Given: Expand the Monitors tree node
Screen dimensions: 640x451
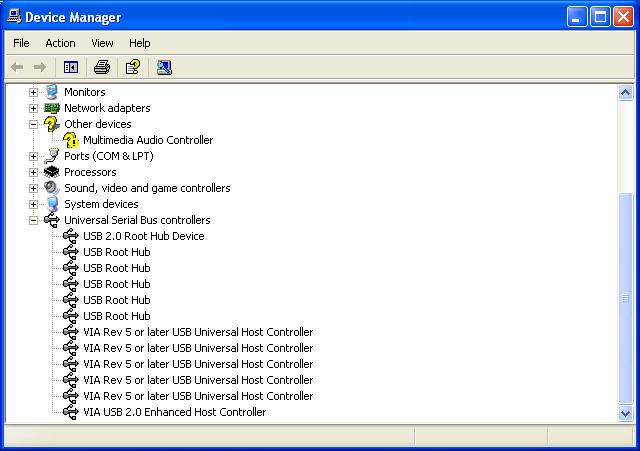Looking at the screenshot, I should click(x=33, y=92).
